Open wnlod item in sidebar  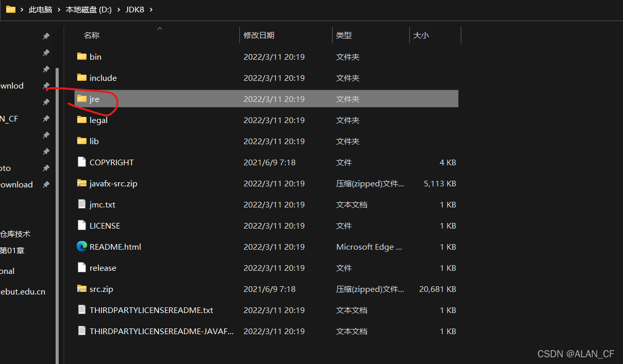click(x=12, y=86)
